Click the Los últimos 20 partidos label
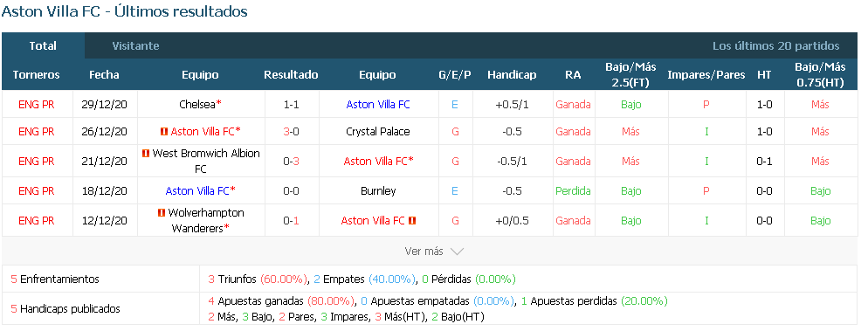 click(776, 46)
